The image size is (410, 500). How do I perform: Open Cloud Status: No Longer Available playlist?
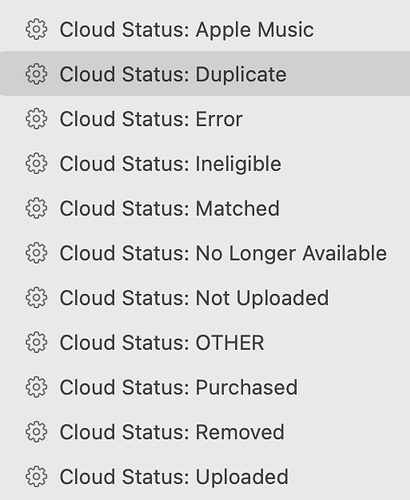pos(205,253)
